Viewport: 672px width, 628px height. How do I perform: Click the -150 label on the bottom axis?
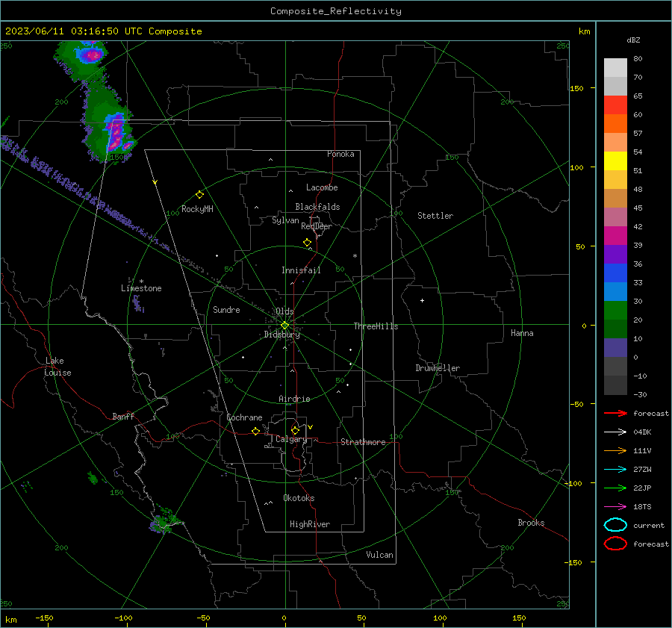click(x=44, y=618)
